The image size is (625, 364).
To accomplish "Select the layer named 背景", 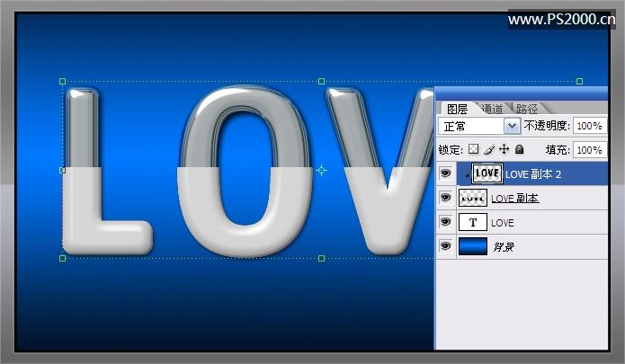I will [504, 247].
